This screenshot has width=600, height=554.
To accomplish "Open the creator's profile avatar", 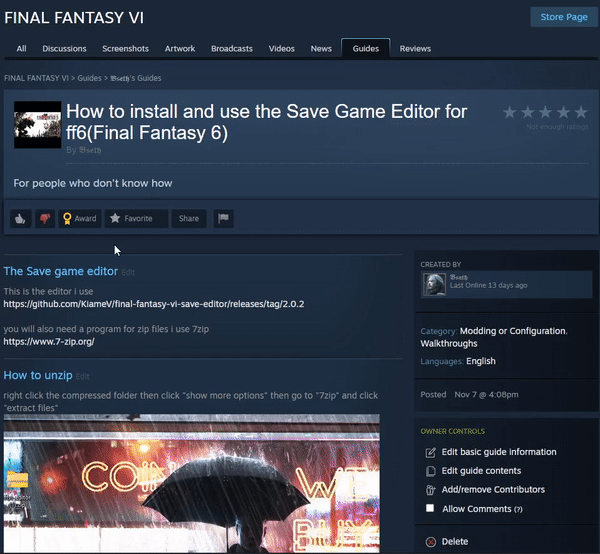I will pos(434,284).
